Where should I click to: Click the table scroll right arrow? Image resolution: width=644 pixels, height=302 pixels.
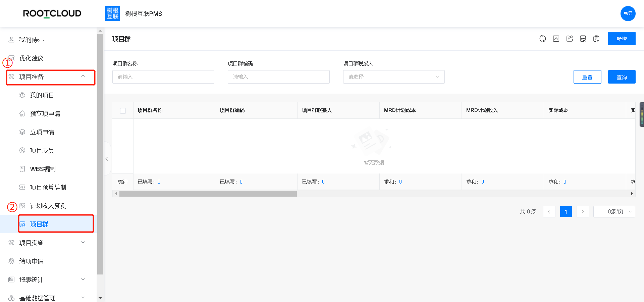click(x=632, y=194)
